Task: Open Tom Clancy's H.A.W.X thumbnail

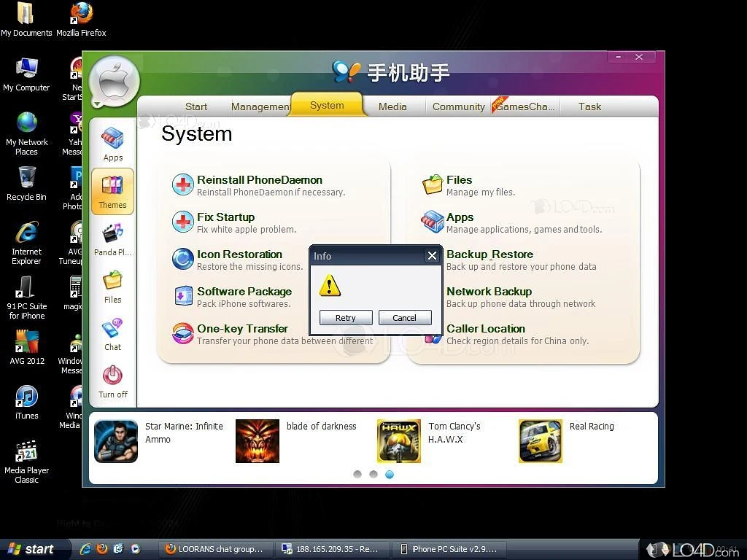Action: pyautogui.click(x=399, y=441)
